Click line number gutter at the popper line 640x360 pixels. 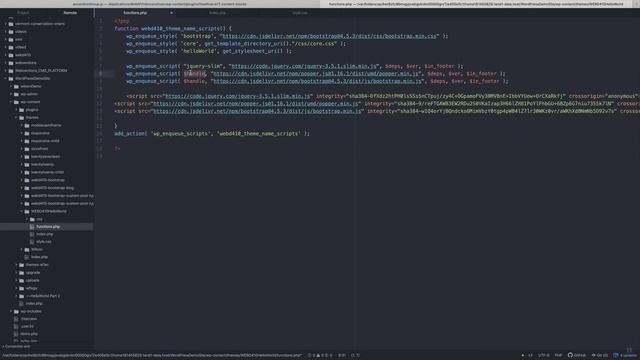pos(101,74)
